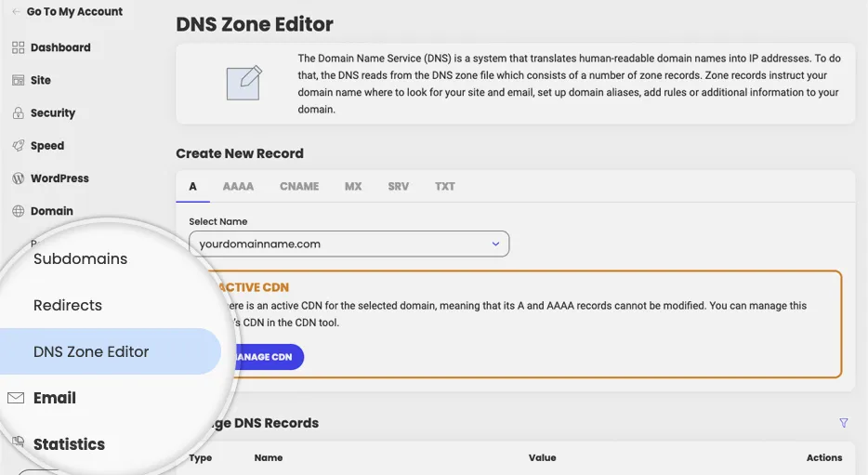Click the Value column header
The image size is (868, 475).
click(542, 458)
